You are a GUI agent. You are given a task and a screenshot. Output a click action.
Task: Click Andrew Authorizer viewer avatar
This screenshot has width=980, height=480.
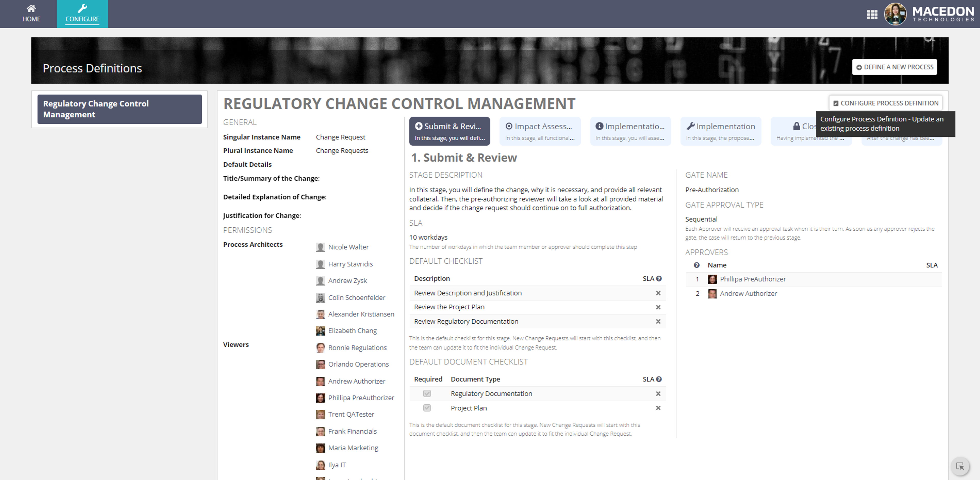[320, 381]
